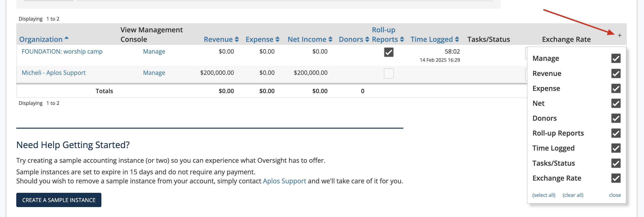
Task: Sort by Expense column arrows
Action: [277, 39]
